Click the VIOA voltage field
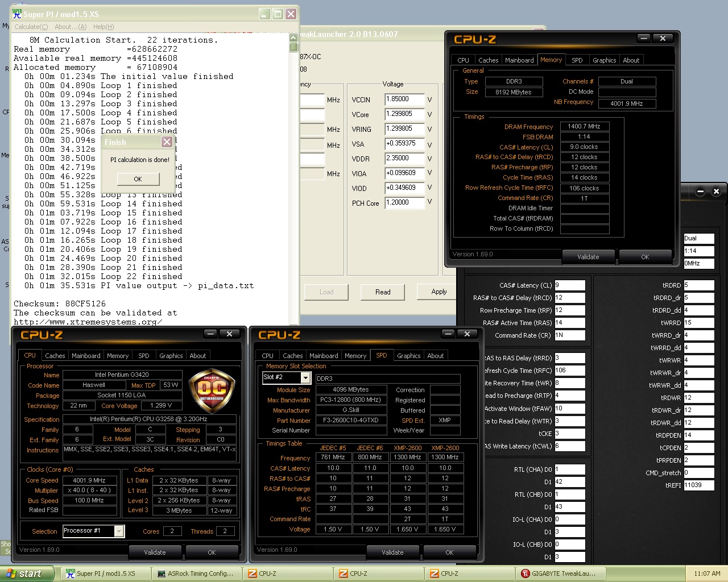Viewport: 728px width, 582px height. coord(404,173)
